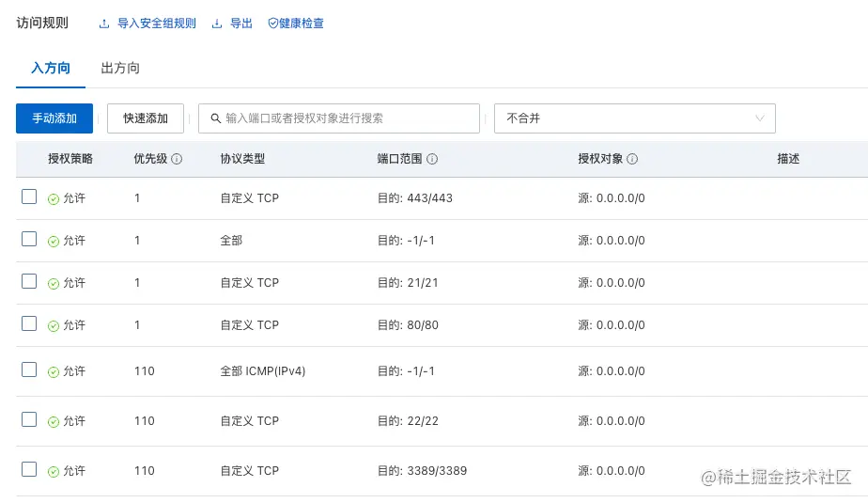Click the 快速添加 button
The image size is (868, 503).
(146, 118)
